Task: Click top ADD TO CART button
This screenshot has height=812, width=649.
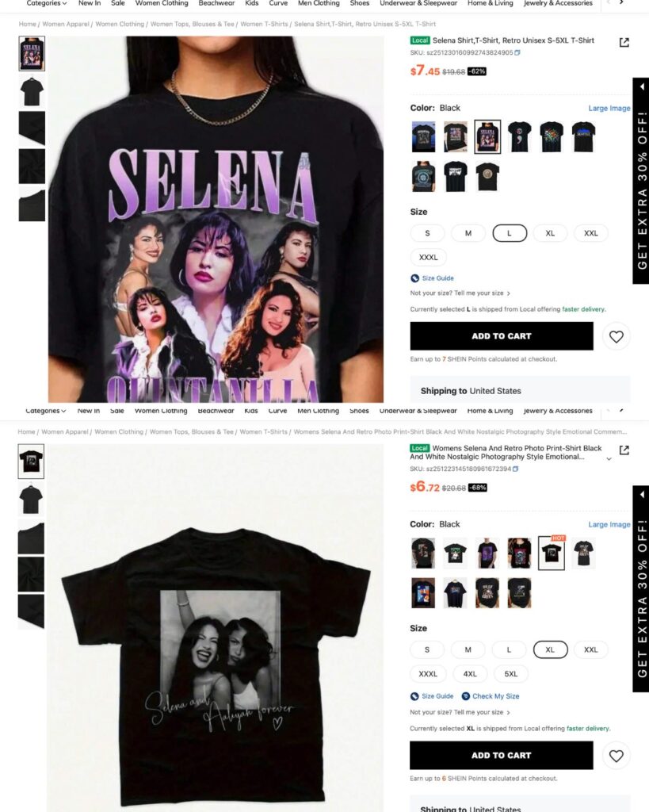Action: point(502,336)
